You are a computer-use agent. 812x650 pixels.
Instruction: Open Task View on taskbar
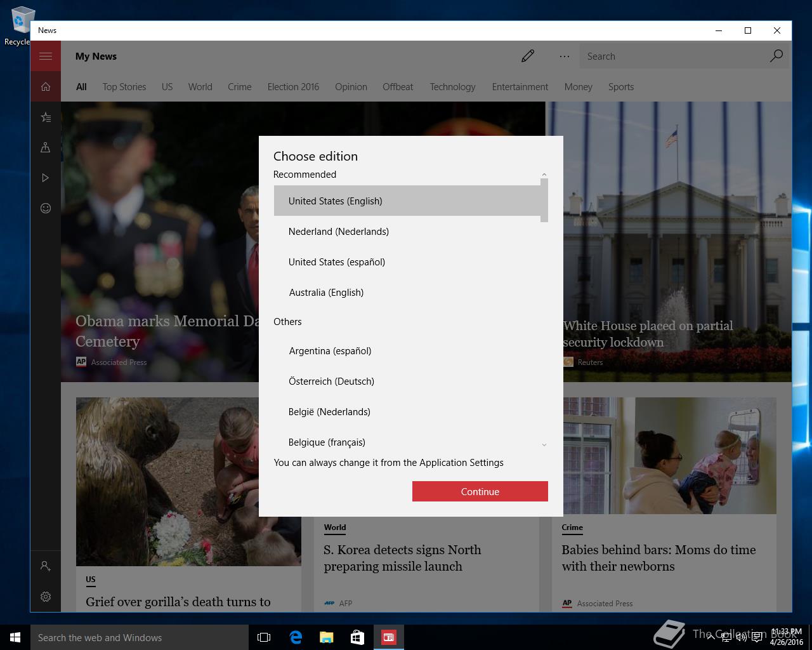tap(264, 637)
